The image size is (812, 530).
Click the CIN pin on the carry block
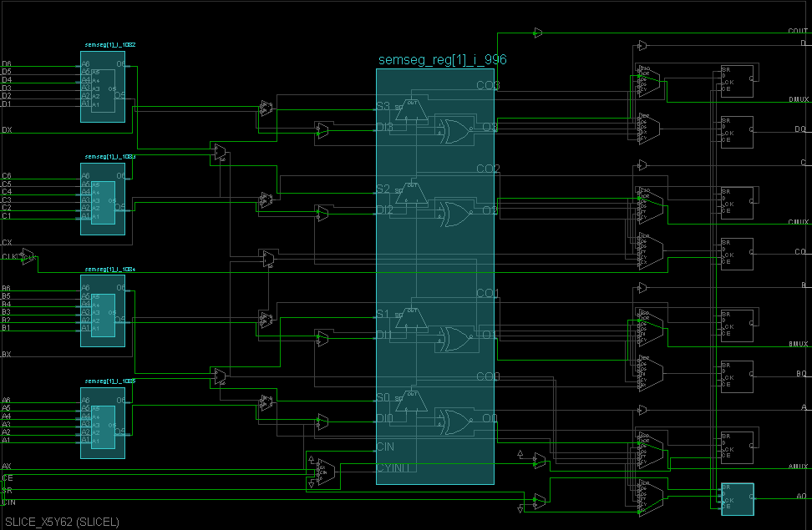385,447
